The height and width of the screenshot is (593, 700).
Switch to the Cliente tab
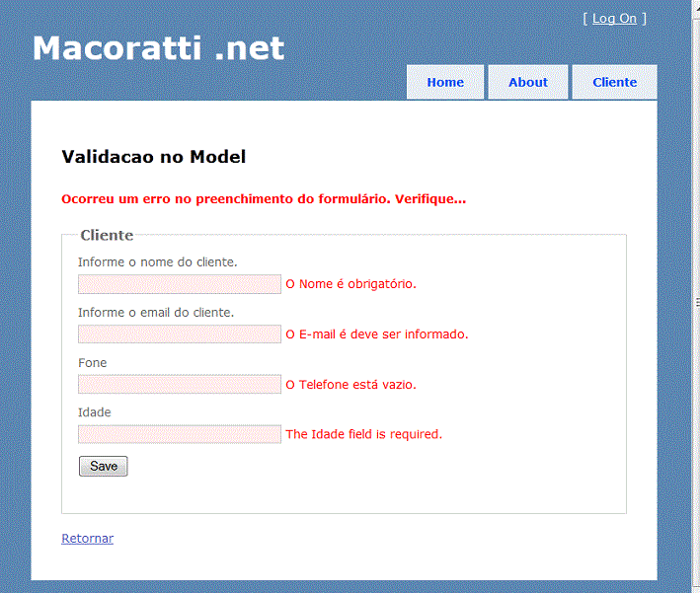(615, 82)
